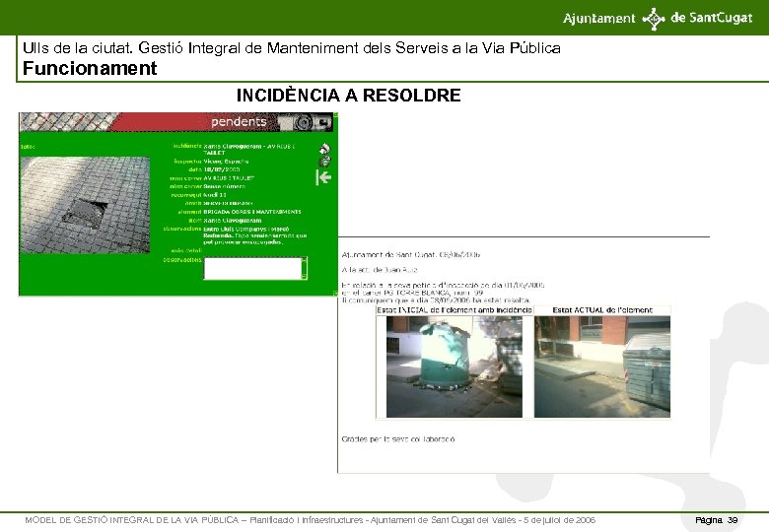Click the top edit icon above the printer
The width and height of the screenshot is (769, 532).
[324, 149]
